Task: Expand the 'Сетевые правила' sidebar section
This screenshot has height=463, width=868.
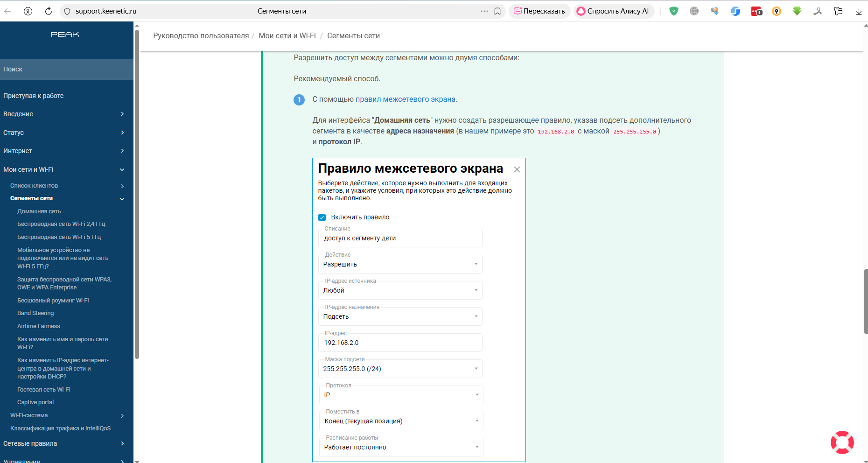Action: [x=63, y=443]
